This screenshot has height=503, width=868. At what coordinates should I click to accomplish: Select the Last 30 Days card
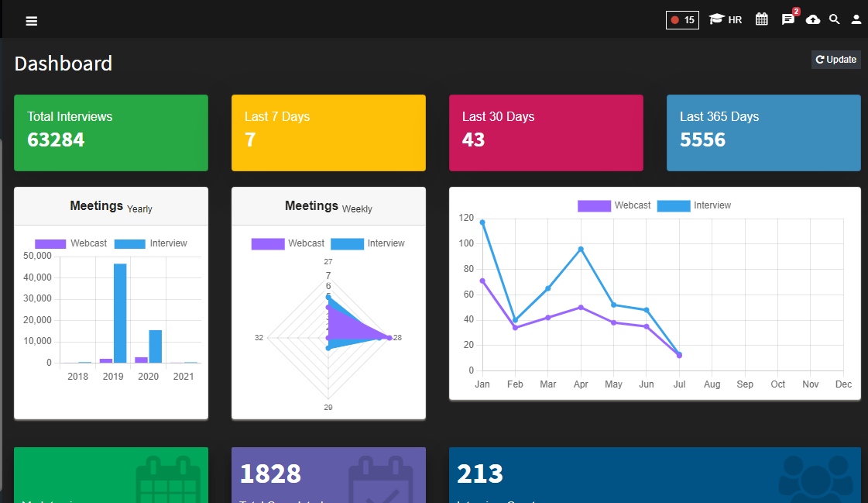(x=547, y=133)
